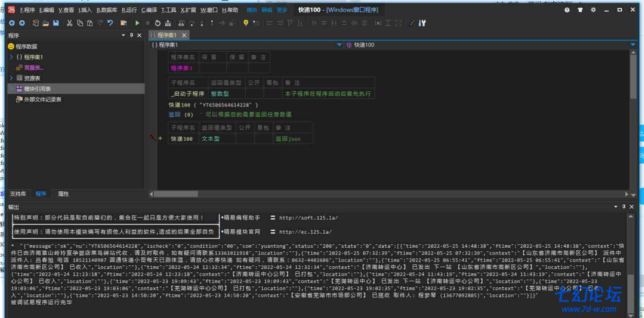Open the I.插入 menu
The height and width of the screenshot is (318, 644).
[85, 10]
